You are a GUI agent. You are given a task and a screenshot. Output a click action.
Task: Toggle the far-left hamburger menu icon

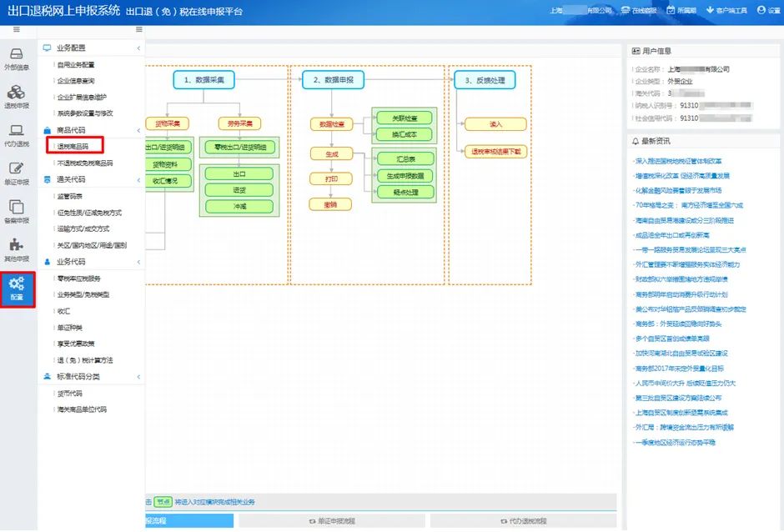[17, 29]
